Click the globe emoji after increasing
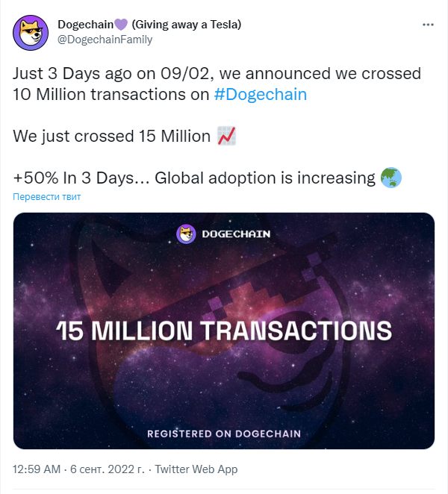Image resolution: width=448 pixels, height=494 pixels. pos(391,178)
